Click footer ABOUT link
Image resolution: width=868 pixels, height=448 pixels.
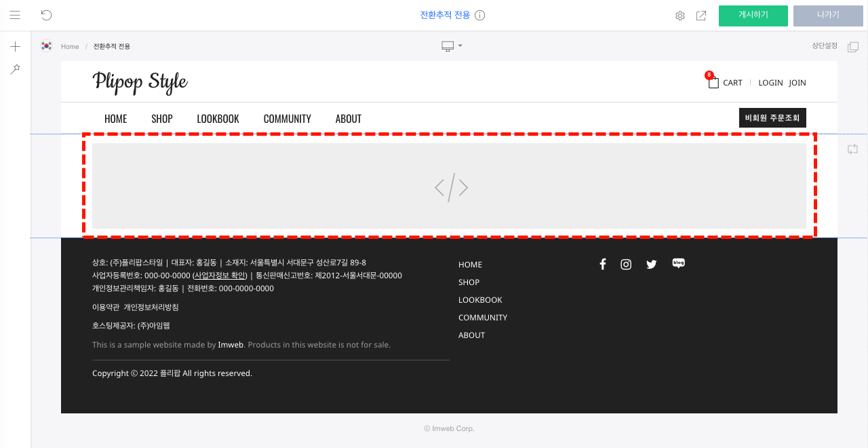[x=471, y=335]
